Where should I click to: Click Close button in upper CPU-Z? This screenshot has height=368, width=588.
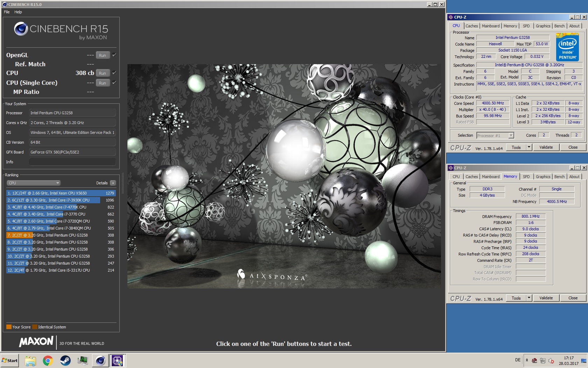point(573,148)
